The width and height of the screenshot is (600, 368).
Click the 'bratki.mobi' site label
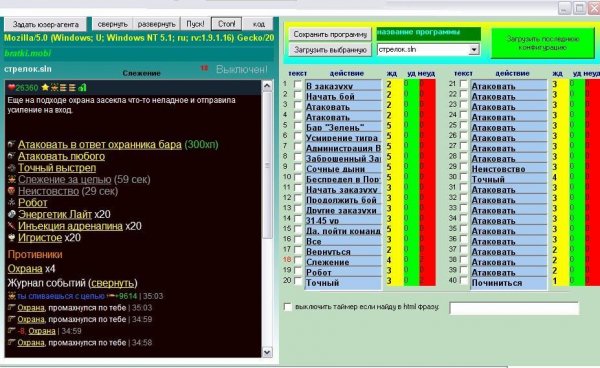(28, 53)
